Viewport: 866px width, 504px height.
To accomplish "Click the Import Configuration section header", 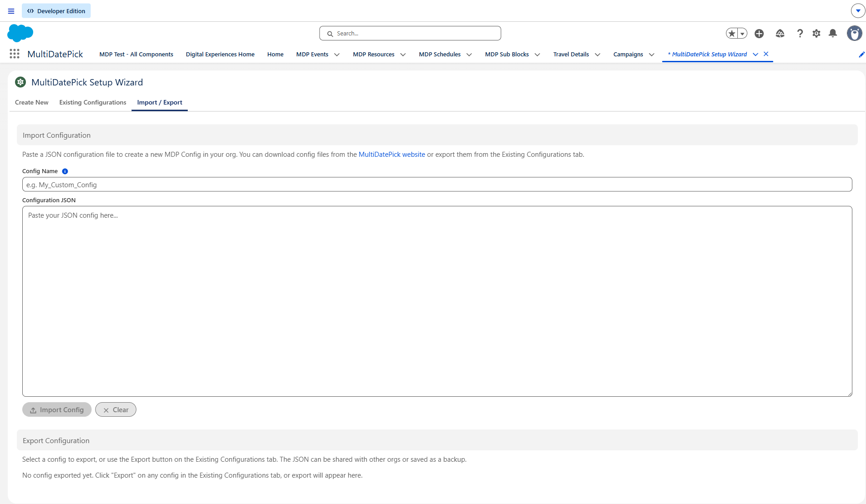I will tap(437, 135).
